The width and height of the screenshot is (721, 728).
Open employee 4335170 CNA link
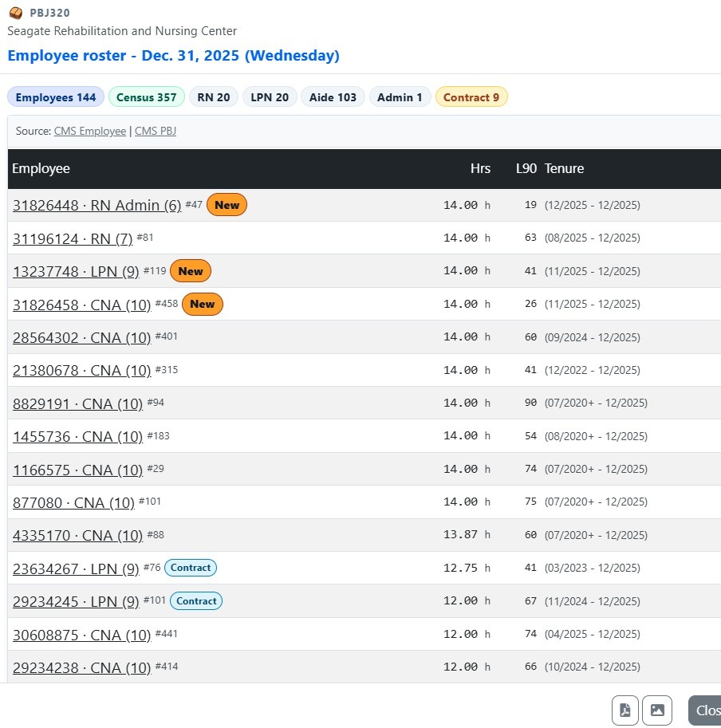point(77,536)
